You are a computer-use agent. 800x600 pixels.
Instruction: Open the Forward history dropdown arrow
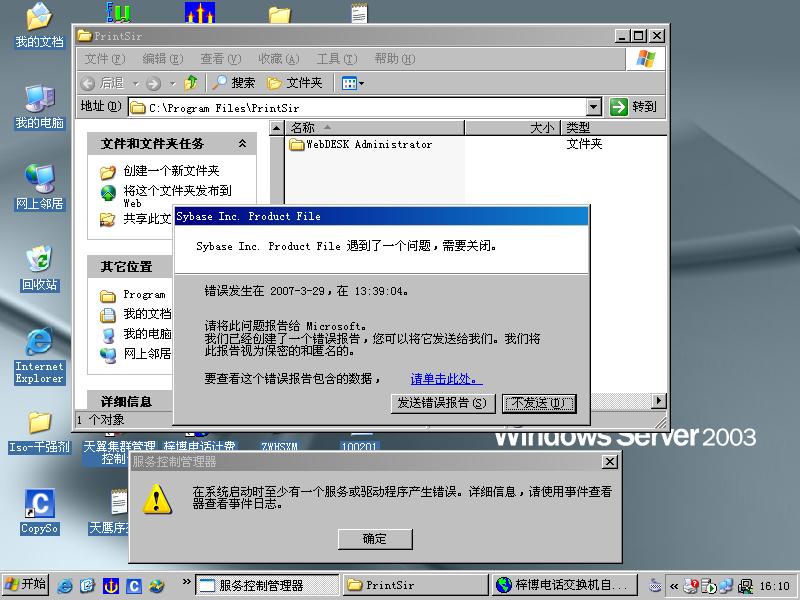pyautogui.click(x=172, y=83)
